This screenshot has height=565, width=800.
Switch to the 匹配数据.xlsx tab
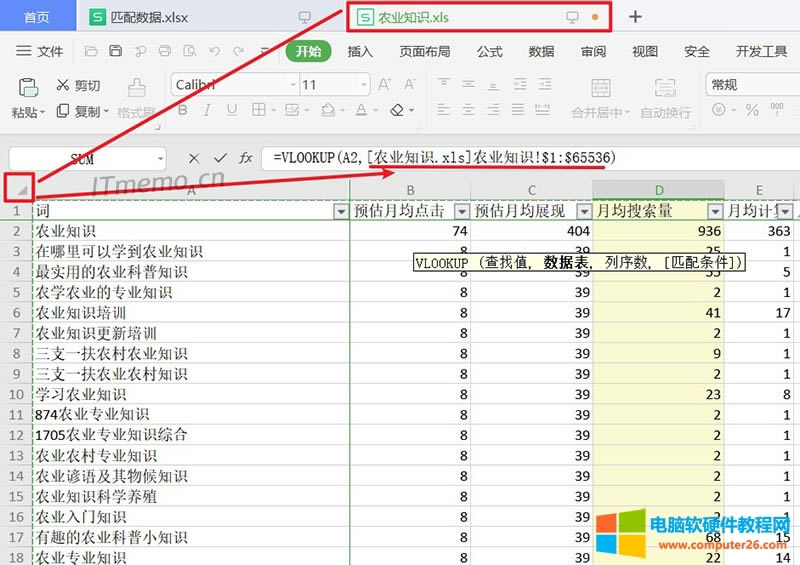140,17
